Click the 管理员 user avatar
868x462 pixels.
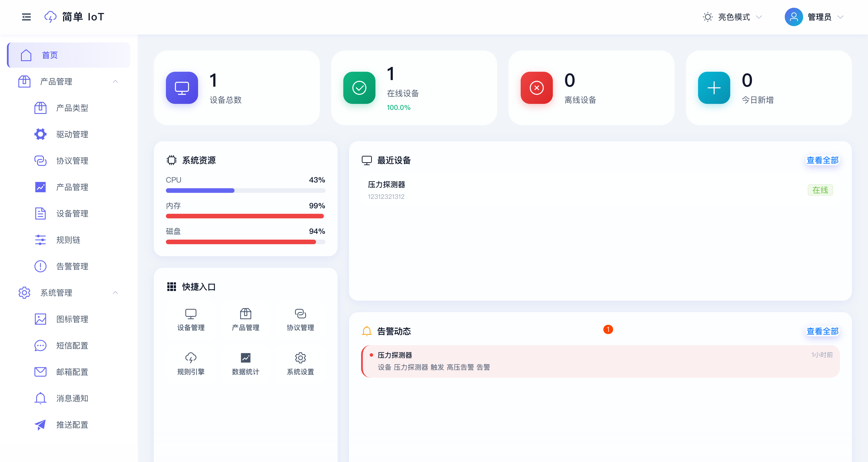click(794, 17)
